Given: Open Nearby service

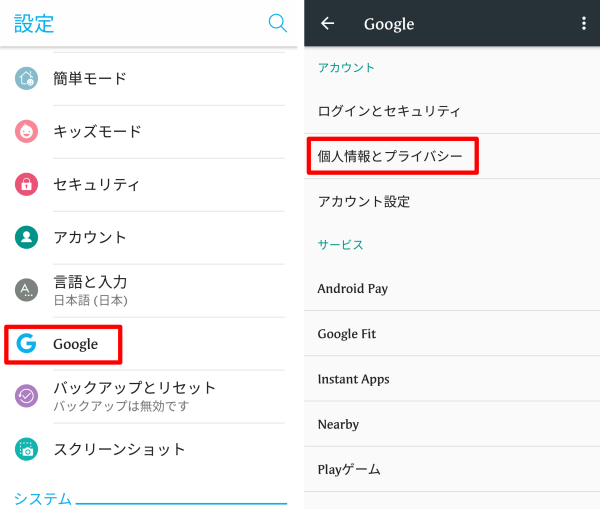Looking at the screenshot, I should pyautogui.click(x=452, y=424).
